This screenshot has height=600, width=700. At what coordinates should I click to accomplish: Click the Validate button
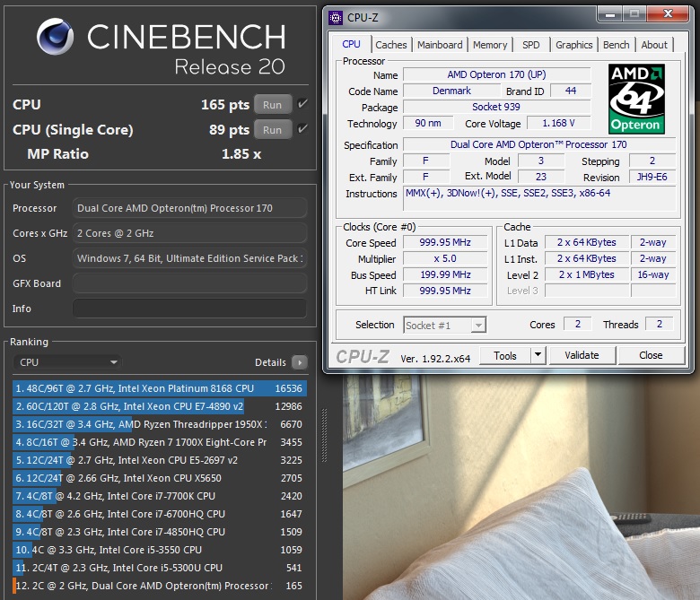pos(582,355)
